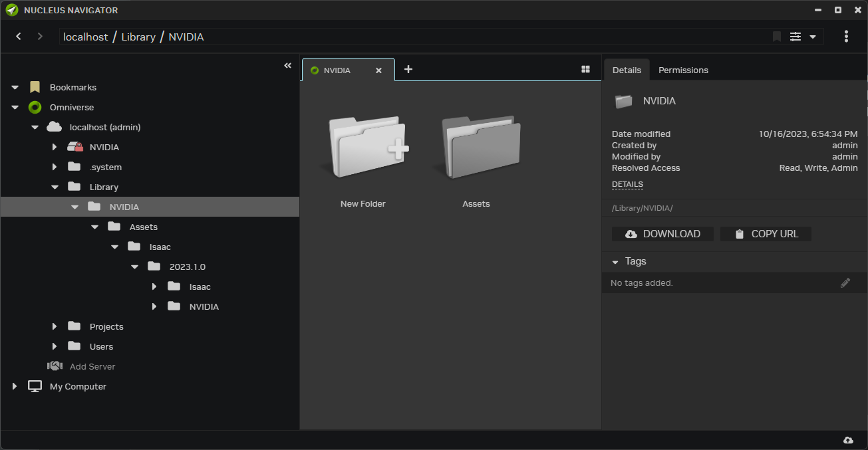
Task: Select Omniverse in the tree
Action: tap(72, 107)
